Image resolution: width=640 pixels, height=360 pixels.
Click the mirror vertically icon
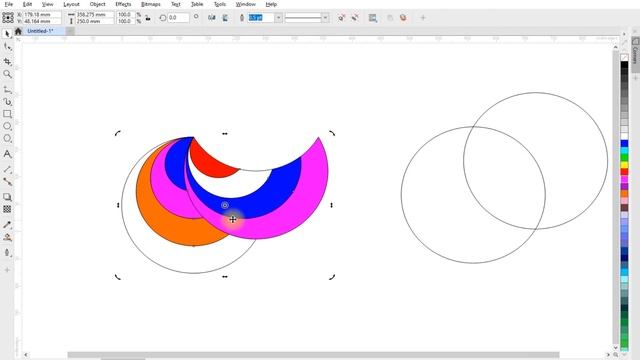pyautogui.click(x=225, y=18)
